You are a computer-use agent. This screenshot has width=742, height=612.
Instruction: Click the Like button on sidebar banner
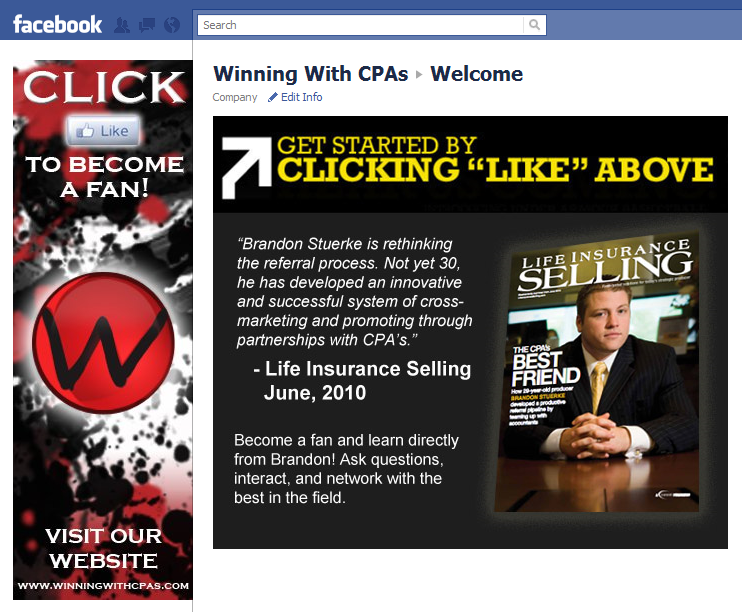click(103, 131)
